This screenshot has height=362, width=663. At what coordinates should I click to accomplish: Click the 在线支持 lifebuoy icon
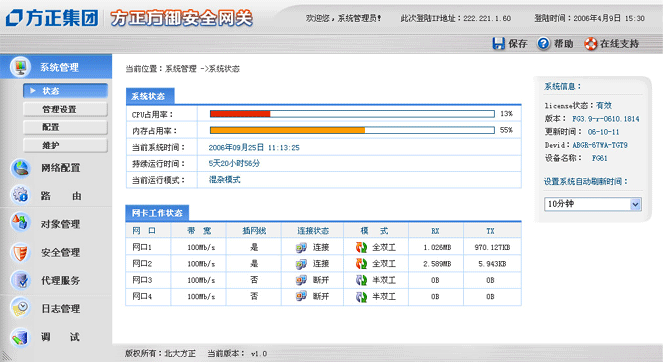590,44
